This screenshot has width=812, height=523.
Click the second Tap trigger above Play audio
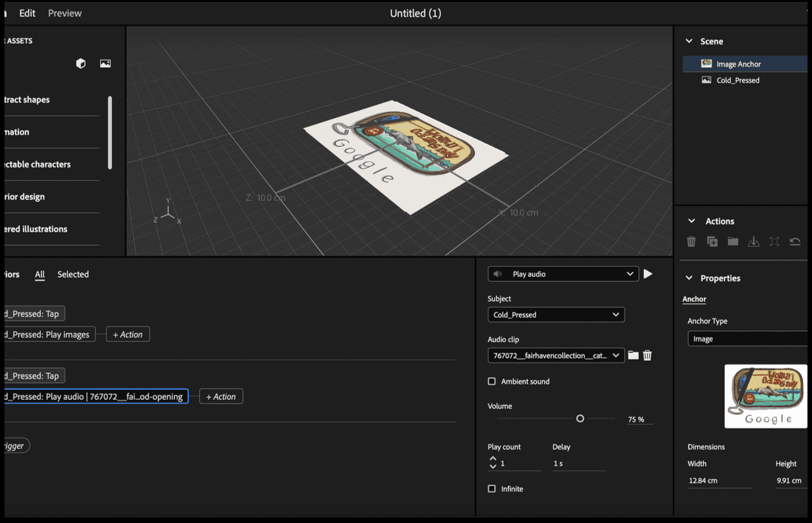(x=35, y=376)
